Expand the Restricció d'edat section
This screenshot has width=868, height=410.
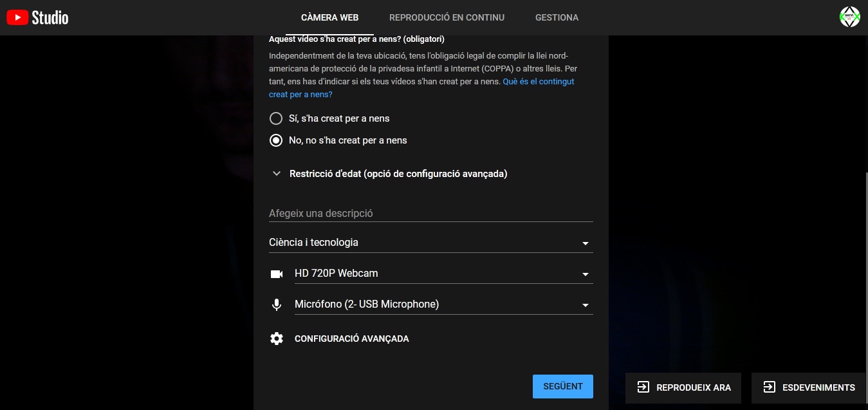(277, 174)
